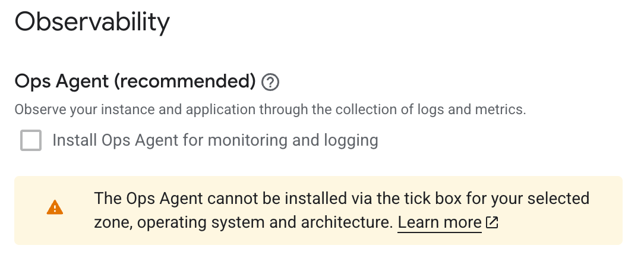Select the "Ops Agent (recommended)" subheading

coord(135,81)
